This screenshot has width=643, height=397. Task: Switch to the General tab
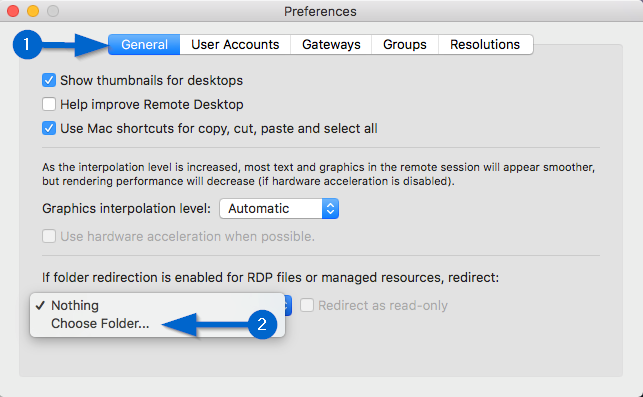[x=144, y=44]
